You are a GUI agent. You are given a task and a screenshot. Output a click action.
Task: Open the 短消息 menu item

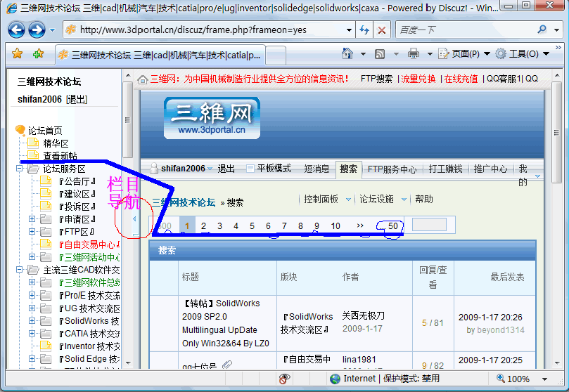(x=317, y=169)
